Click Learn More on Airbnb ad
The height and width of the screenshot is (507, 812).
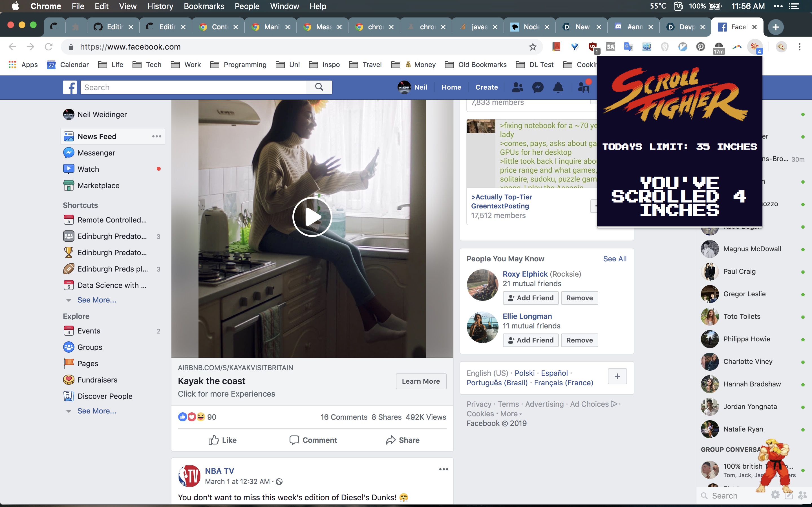(x=421, y=381)
